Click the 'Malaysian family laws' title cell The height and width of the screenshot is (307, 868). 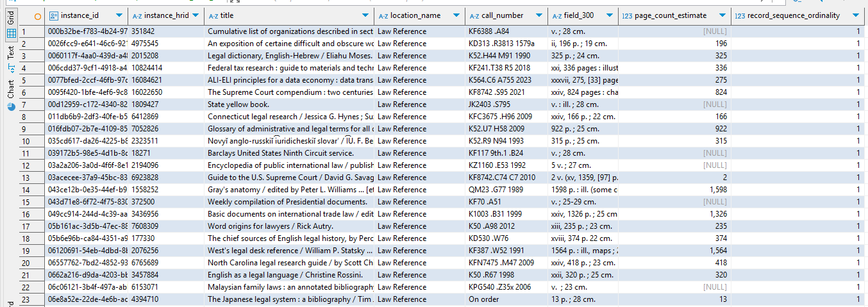(289, 287)
